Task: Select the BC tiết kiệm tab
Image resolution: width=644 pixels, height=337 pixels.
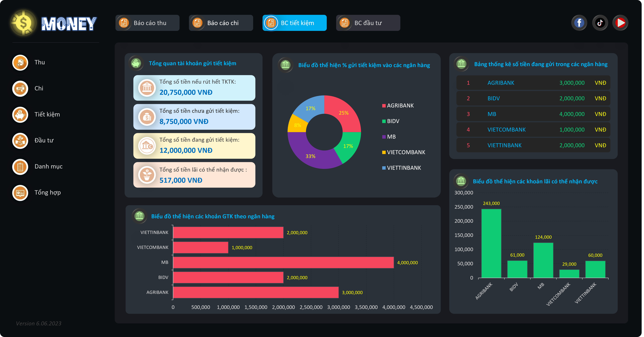Action: coord(295,23)
